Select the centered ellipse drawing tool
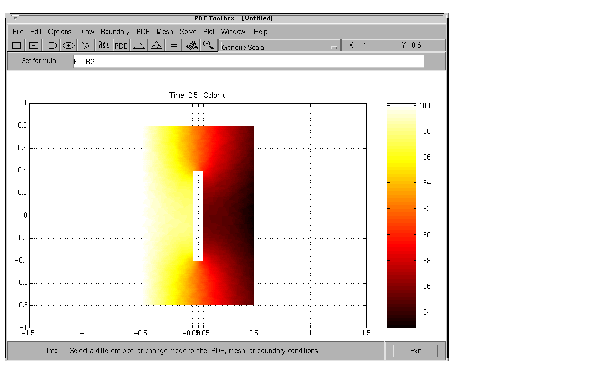Screen dimensions: 603x365 [x=68, y=45]
